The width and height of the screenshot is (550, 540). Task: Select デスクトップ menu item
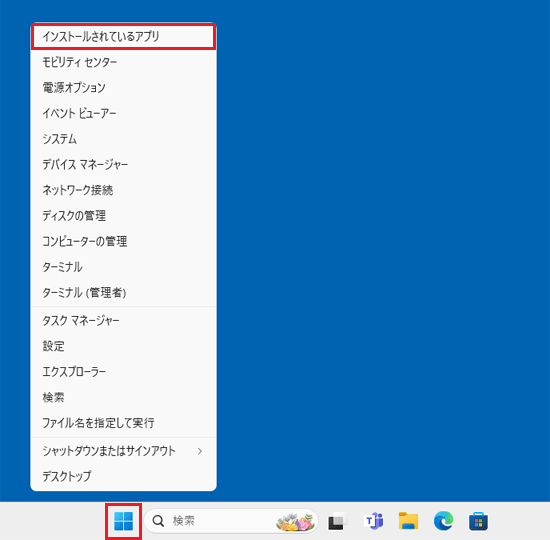coord(123,476)
